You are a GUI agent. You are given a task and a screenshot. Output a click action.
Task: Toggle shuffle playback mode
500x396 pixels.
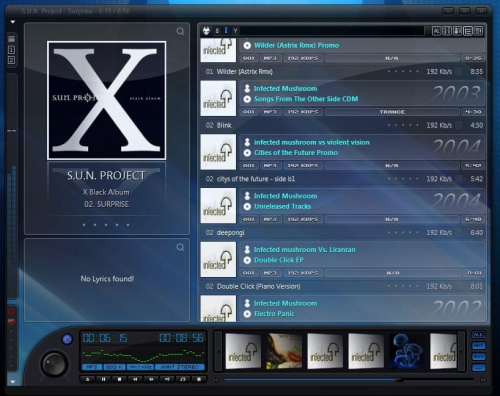pos(167,379)
